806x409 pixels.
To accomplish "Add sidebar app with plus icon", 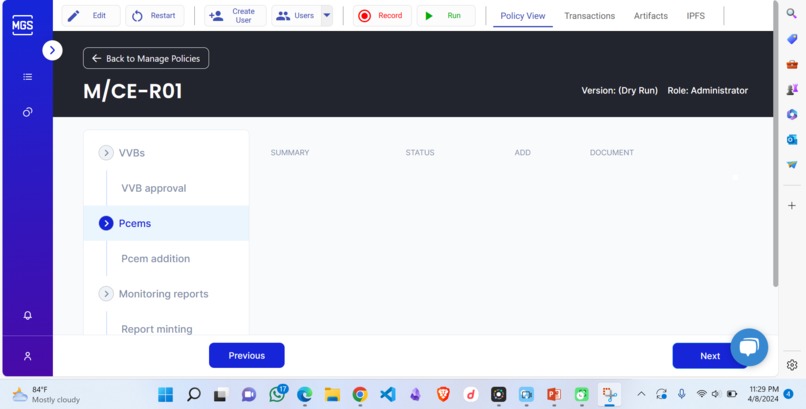I will tap(792, 206).
